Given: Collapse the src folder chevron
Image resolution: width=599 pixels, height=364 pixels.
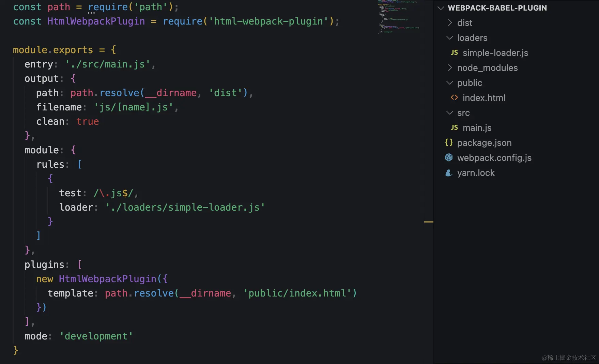Looking at the screenshot, I should 450,113.
